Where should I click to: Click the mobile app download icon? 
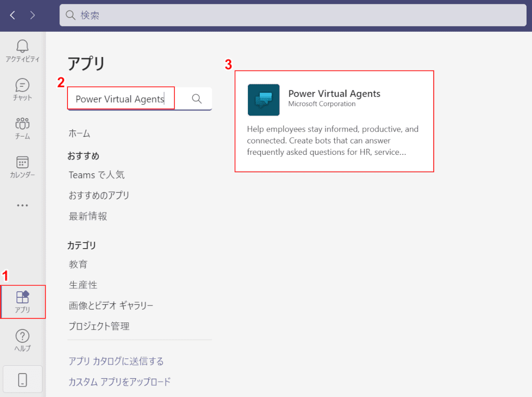coord(22,379)
